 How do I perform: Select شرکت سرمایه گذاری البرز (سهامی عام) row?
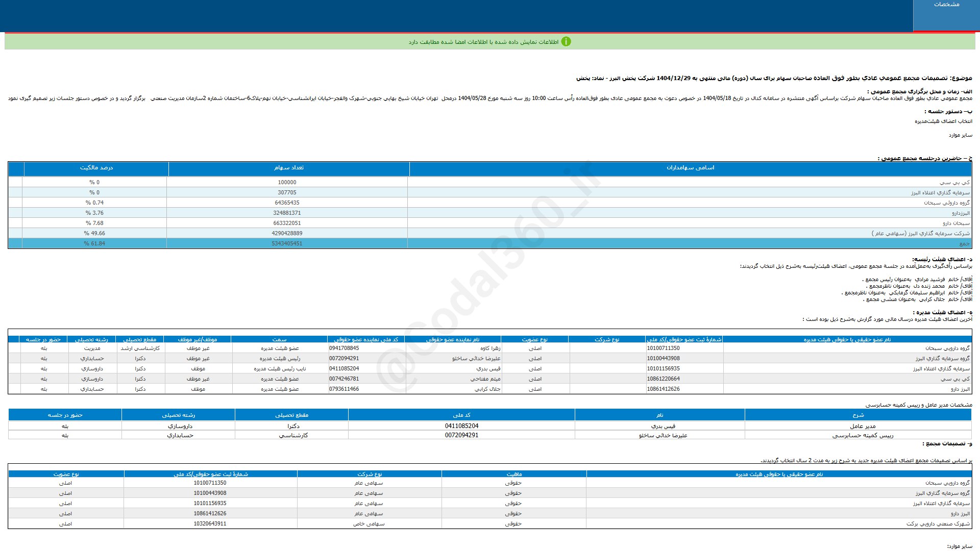921,234
